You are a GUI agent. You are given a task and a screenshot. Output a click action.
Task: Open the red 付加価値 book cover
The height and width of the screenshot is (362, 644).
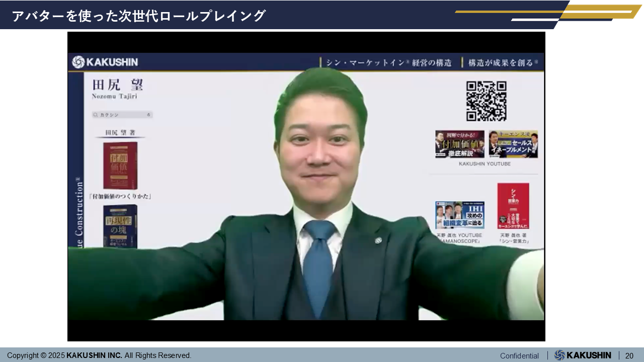tap(120, 165)
